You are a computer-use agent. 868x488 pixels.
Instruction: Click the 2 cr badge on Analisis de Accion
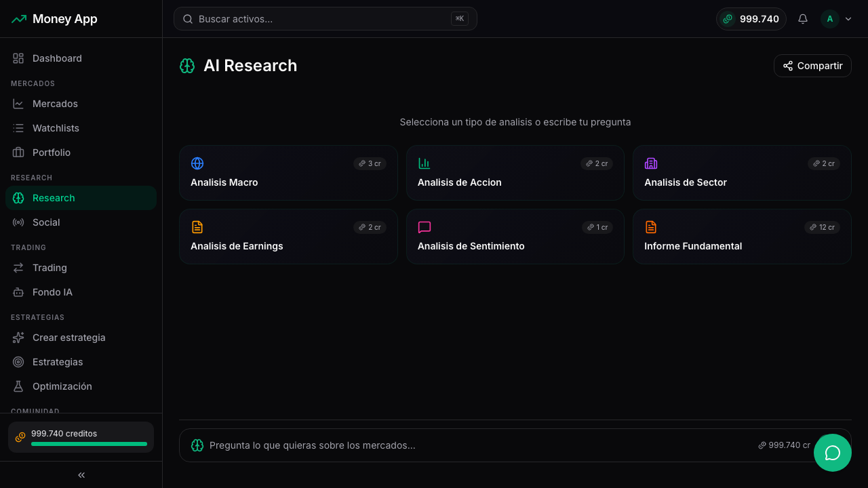(597, 163)
